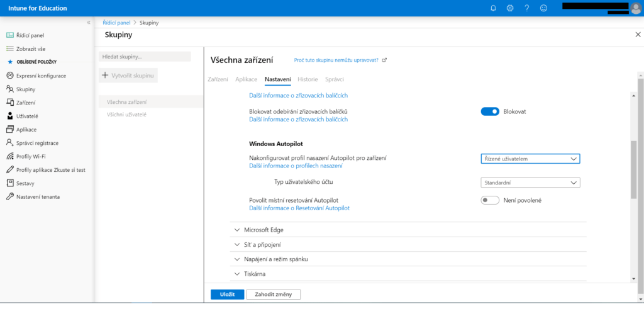The height and width of the screenshot is (316, 644).
Task: Collapse the left navigation sidebar
Action: point(89,23)
